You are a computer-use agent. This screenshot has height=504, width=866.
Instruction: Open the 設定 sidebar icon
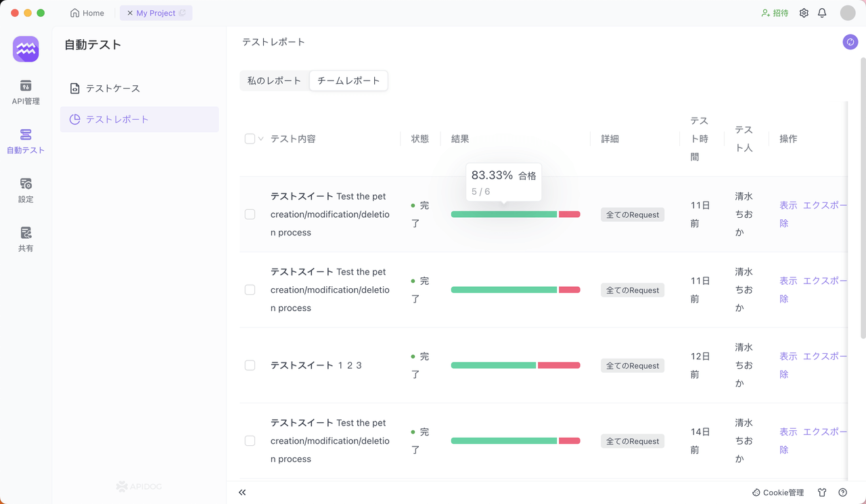coord(26,183)
